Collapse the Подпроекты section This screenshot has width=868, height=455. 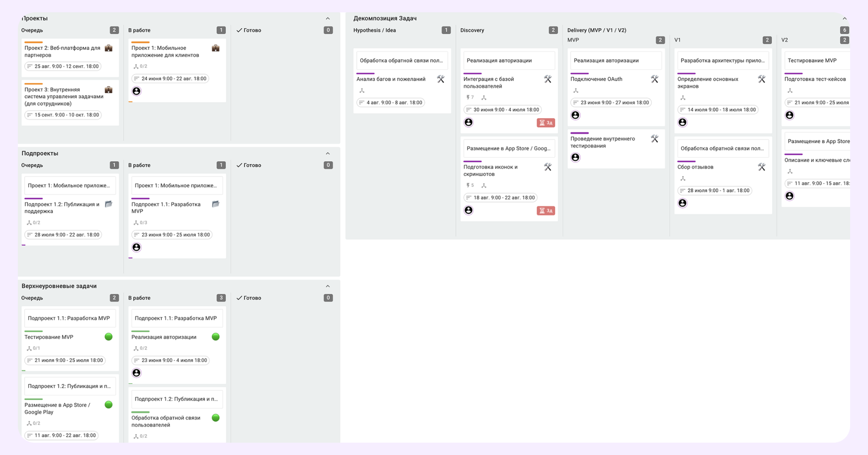328,154
